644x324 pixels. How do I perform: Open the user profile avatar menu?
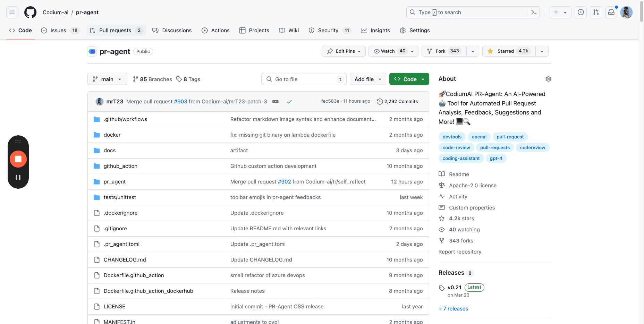click(x=626, y=12)
